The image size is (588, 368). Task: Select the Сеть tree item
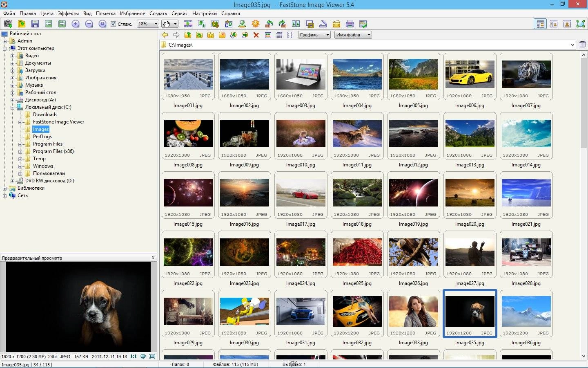(x=22, y=195)
